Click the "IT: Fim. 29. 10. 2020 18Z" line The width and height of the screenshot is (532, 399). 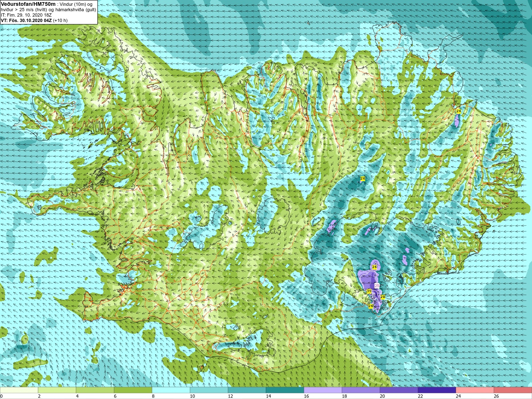26,15
